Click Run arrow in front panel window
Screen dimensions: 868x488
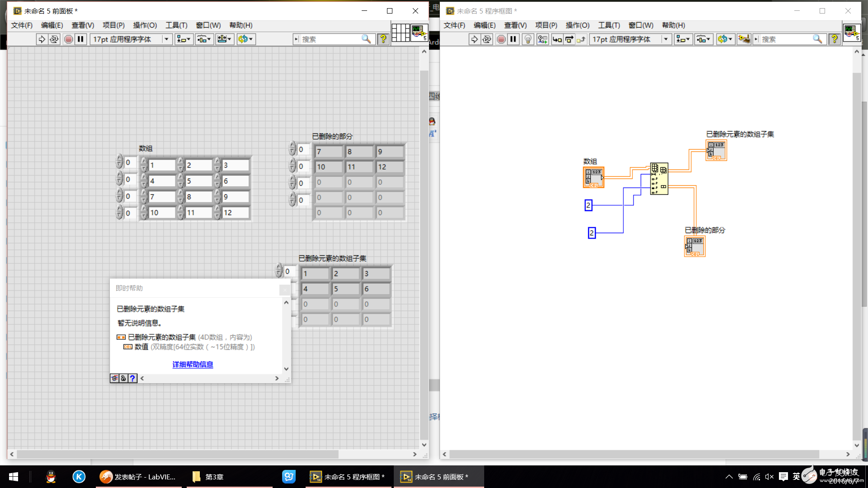pos(42,39)
